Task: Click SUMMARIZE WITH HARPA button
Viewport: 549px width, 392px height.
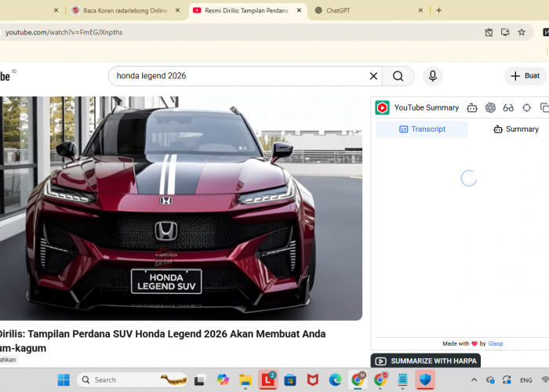Action: pos(425,361)
